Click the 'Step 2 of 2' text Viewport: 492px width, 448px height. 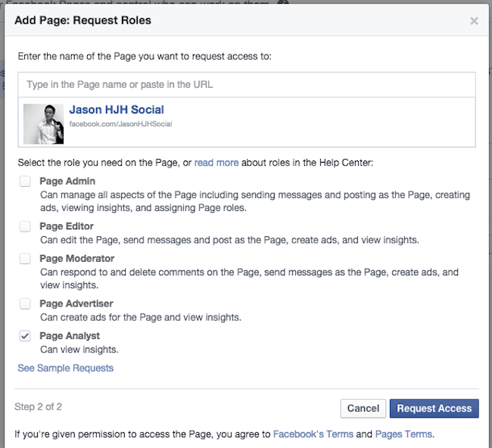click(x=38, y=406)
